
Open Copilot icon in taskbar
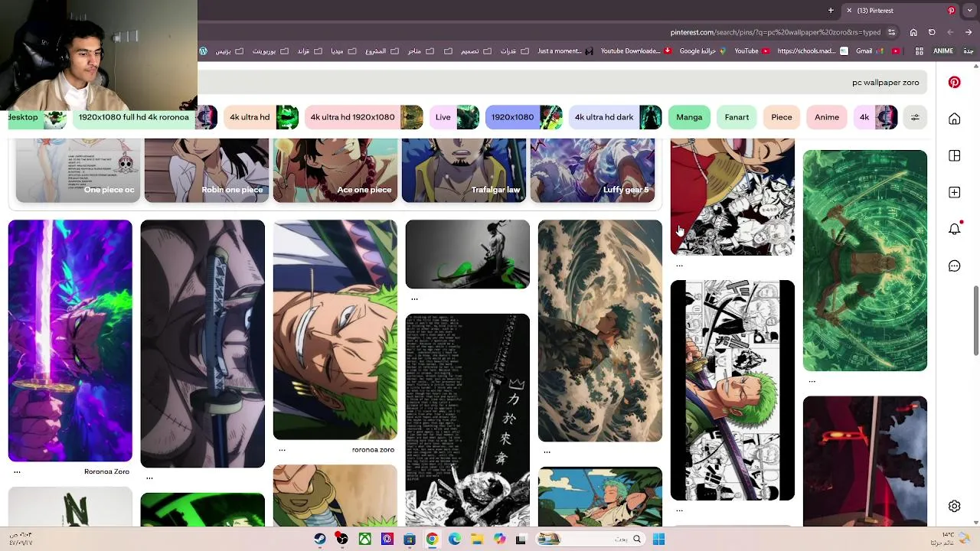click(x=499, y=539)
